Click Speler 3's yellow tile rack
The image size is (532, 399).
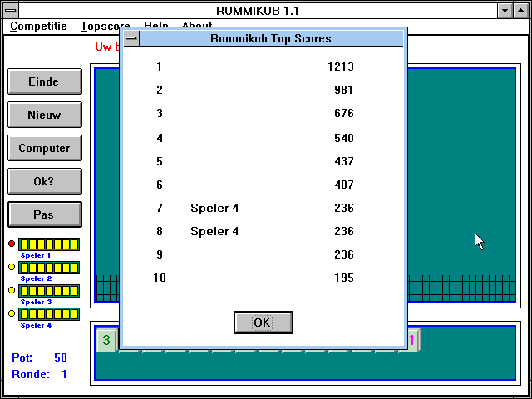49,291
